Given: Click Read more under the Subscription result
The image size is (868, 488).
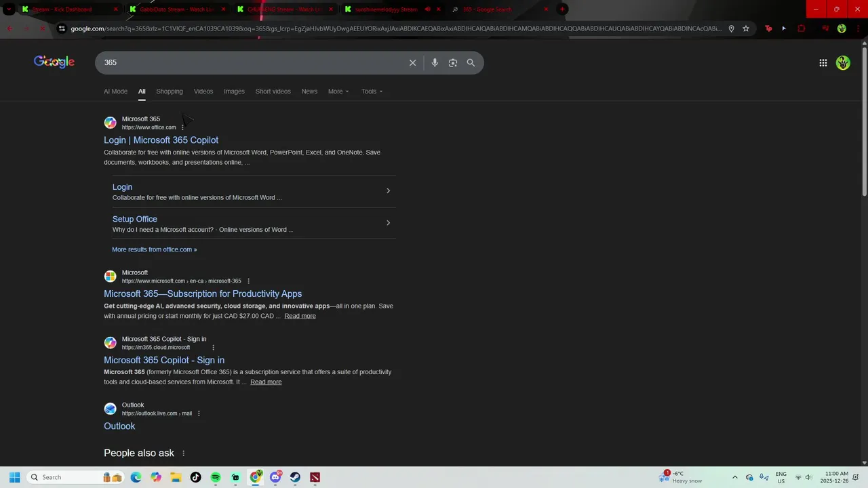Looking at the screenshot, I should coord(300,316).
